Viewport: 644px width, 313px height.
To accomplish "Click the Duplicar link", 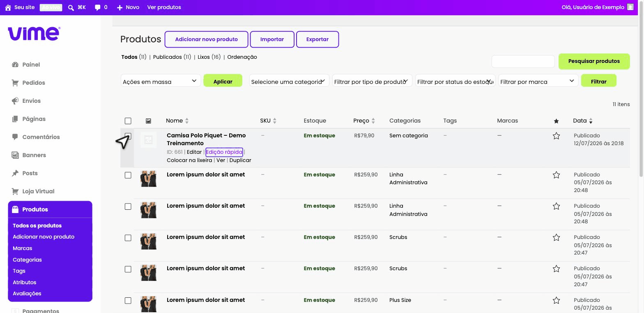I will tap(240, 160).
